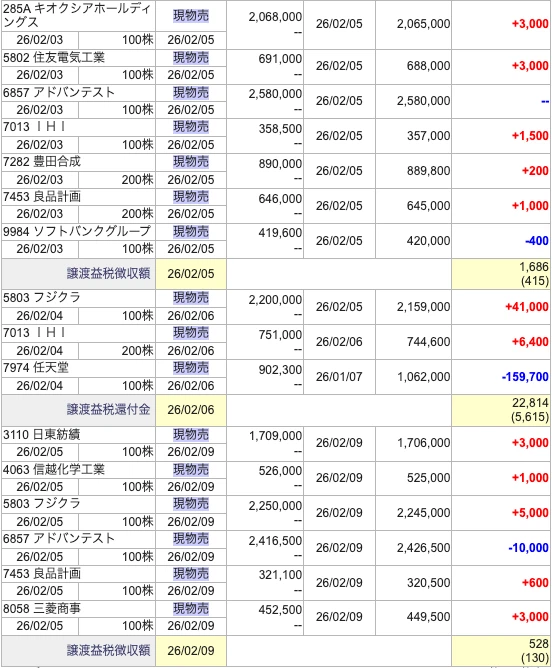The height and width of the screenshot is (668, 552).
Task: Click tax amount 528 in the last row
Action: pyautogui.click(x=538, y=643)
